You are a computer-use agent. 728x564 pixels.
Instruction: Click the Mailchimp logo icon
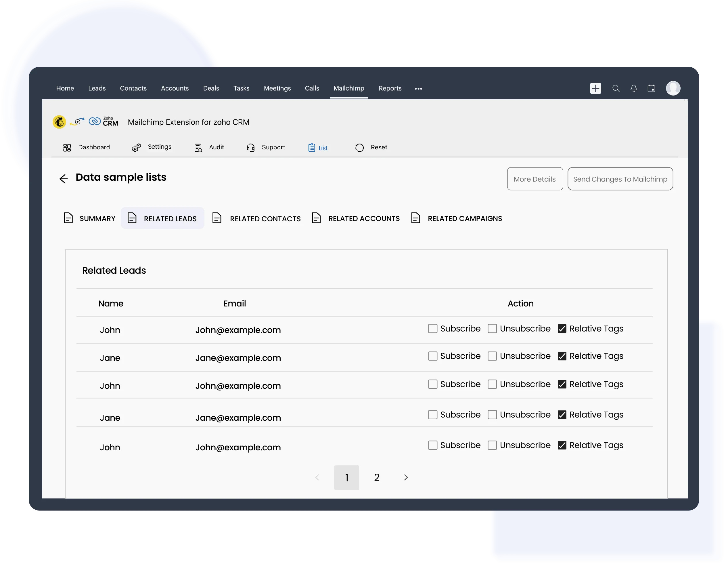(x=59, y=121)
